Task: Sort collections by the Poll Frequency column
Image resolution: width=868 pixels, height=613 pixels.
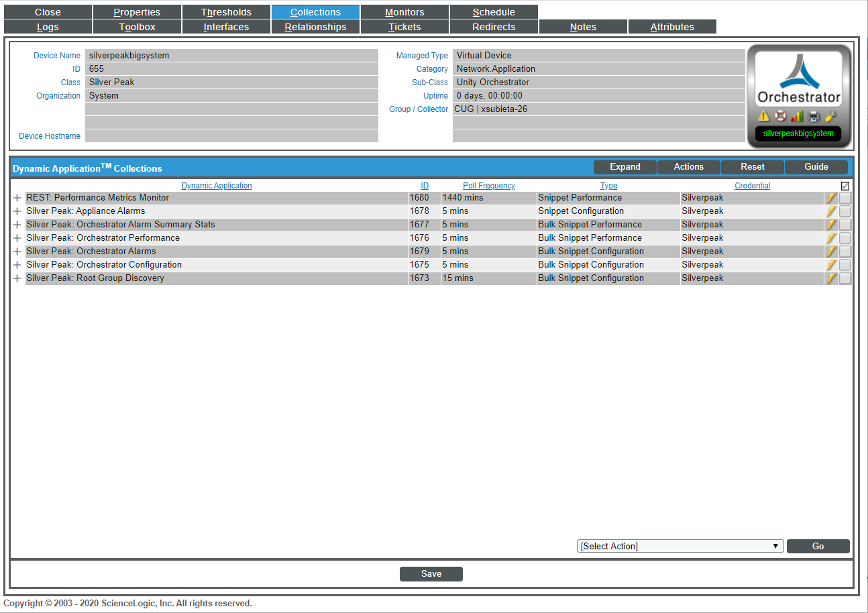Action: coord(488,185)
